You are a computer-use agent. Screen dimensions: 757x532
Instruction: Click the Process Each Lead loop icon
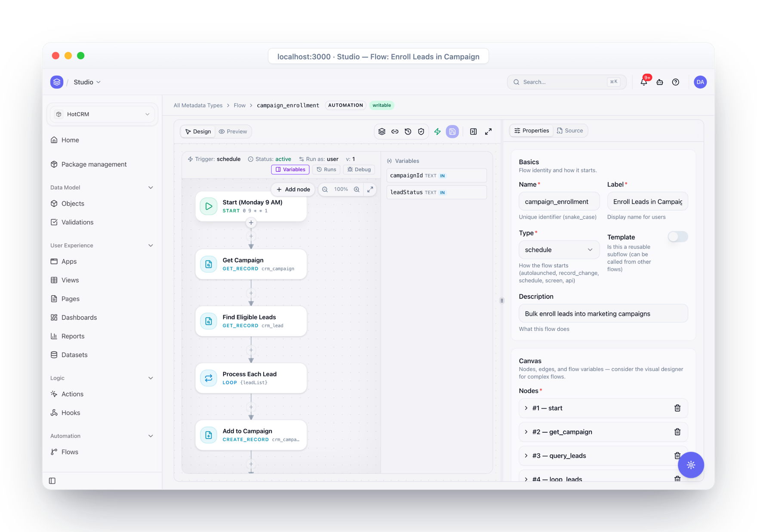coord(209,378)
